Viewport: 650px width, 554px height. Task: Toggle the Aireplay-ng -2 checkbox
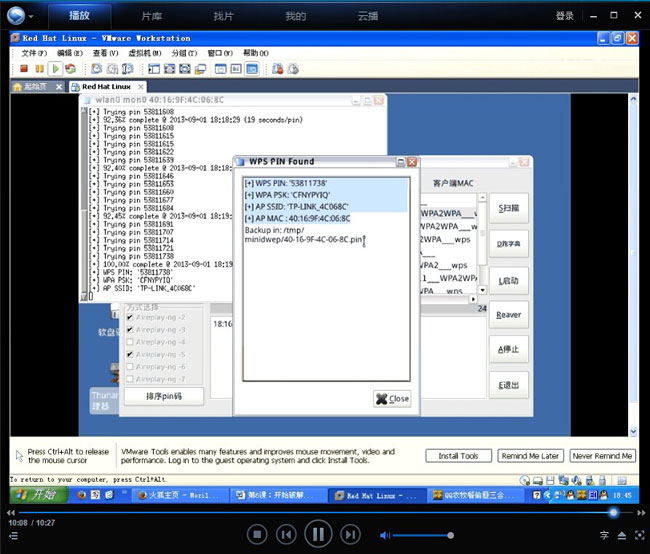130,317
